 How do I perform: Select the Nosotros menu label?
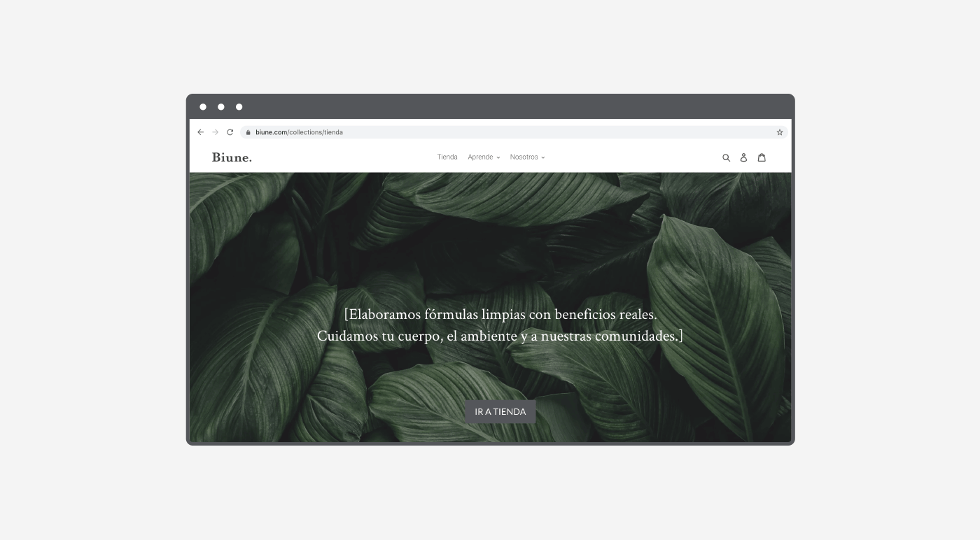[x=524, y=157]
